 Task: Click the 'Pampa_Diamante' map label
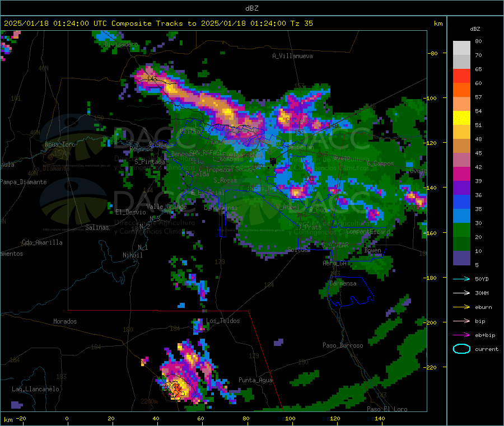click(x=24, y=182)
